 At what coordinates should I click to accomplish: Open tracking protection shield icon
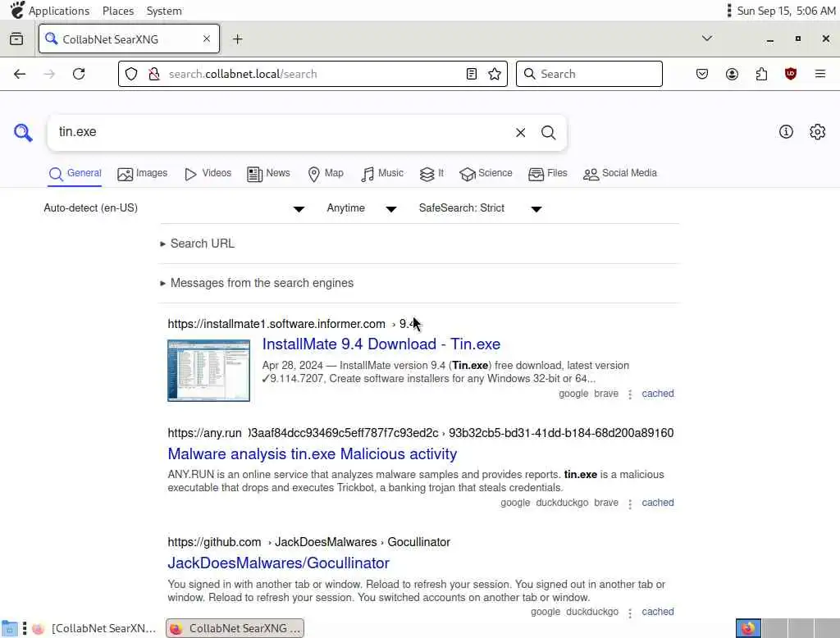pos(131,74)
